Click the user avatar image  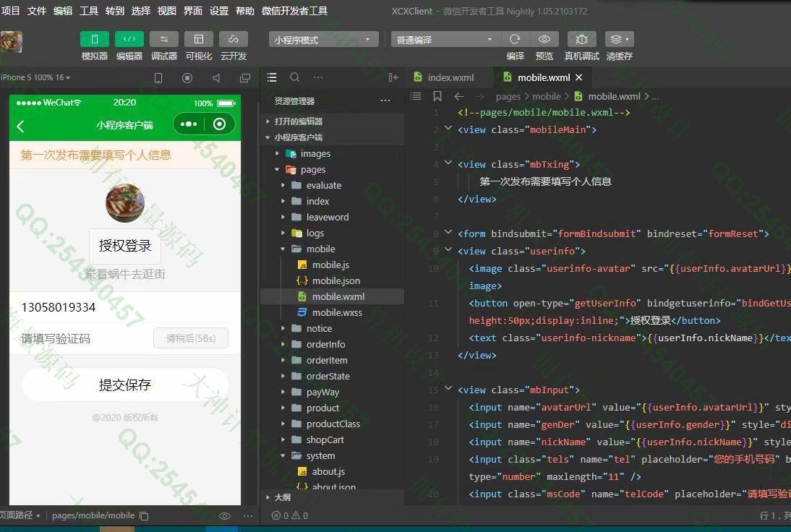pos(125,202)
